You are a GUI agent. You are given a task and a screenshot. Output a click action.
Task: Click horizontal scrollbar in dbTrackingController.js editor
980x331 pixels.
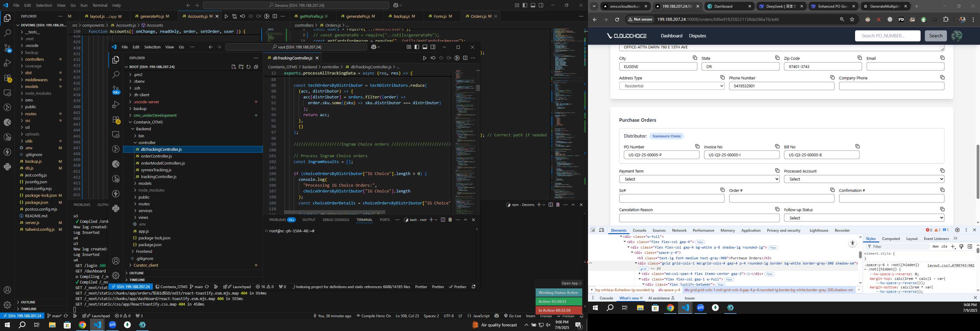point(334,212)
